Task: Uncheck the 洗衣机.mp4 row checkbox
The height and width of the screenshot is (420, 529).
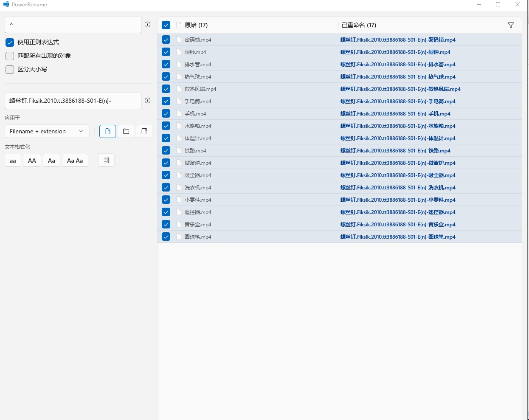Action: (x=166, y=187)
